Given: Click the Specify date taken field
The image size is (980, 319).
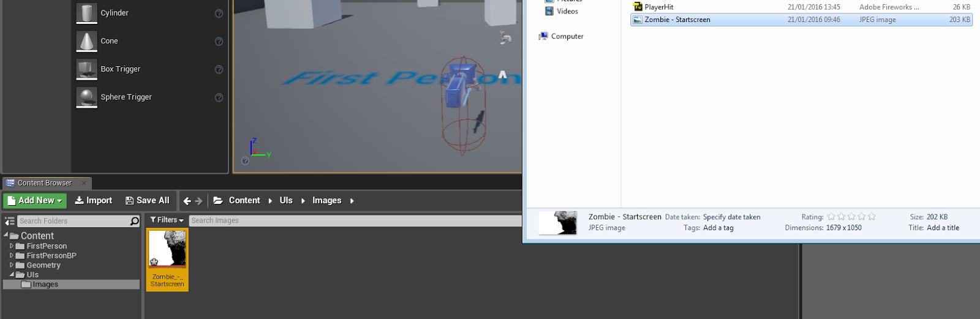Looking at the screenshot, I should (731, 217).
